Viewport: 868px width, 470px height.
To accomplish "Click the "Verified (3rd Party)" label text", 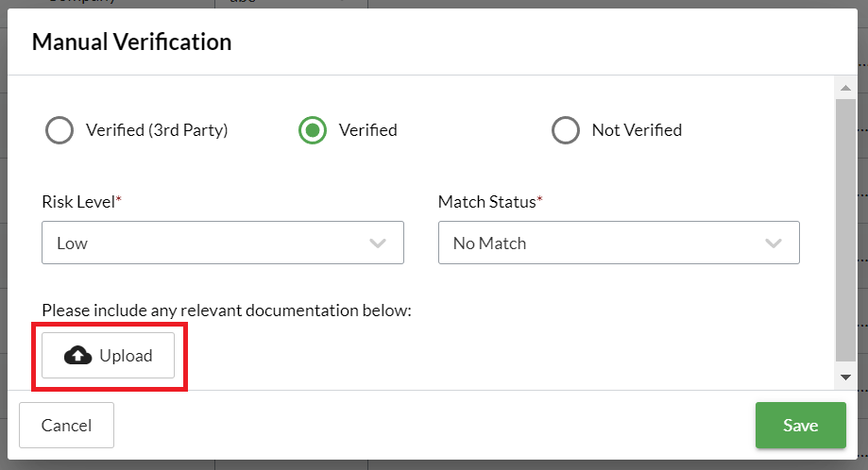I will (157, 130).
